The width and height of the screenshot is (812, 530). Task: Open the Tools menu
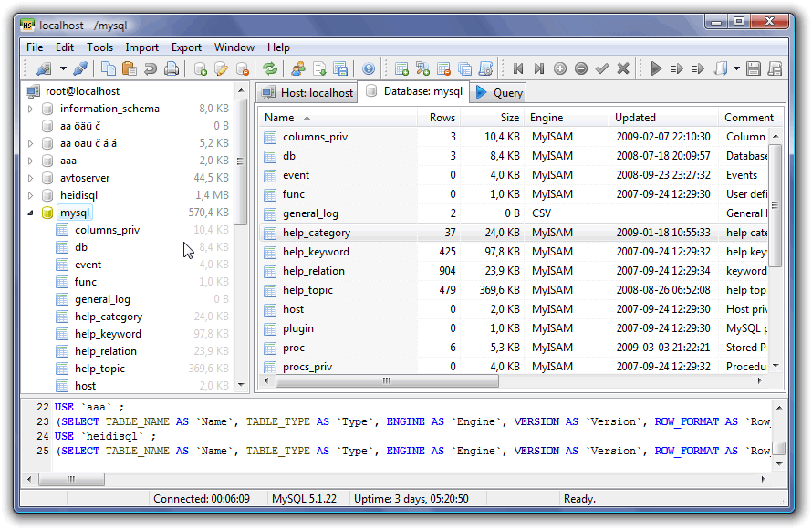pos(100,47)
